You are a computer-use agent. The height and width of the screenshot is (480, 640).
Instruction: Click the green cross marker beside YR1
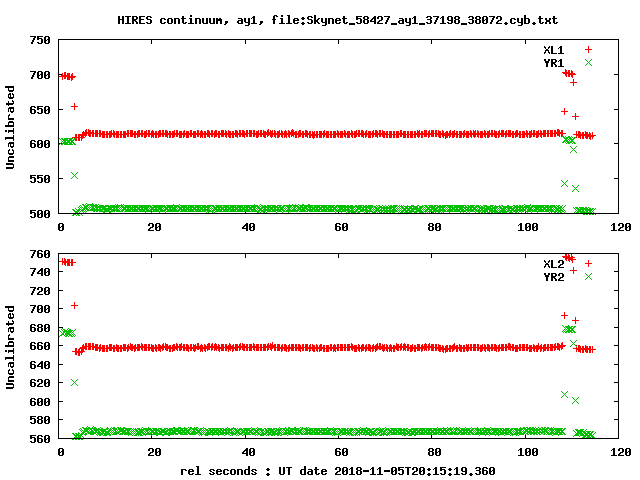click(x=588, y=62)
